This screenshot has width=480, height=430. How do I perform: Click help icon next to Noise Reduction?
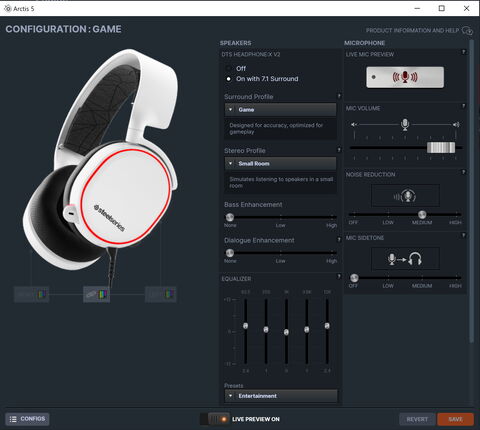(463, 172)
